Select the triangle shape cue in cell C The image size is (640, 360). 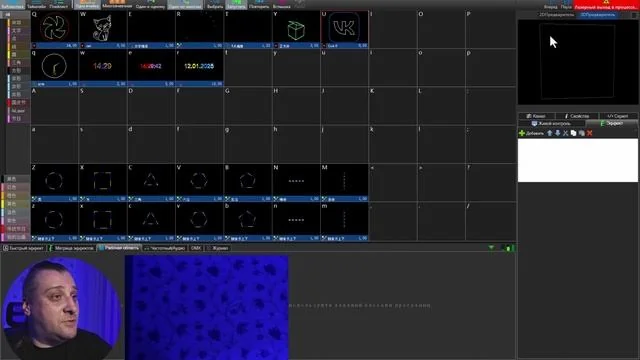pyautogui.click(x=151, y=182)
